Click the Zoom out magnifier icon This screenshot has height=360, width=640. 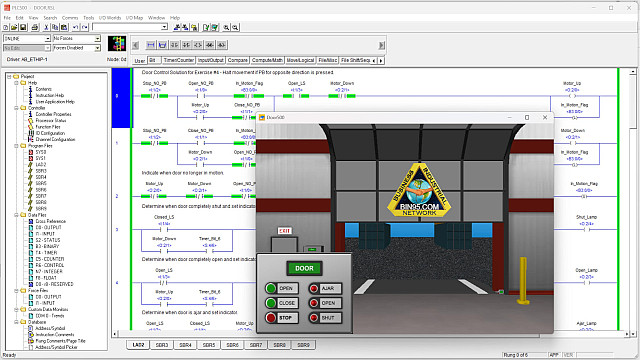click(x=236, y=27)
